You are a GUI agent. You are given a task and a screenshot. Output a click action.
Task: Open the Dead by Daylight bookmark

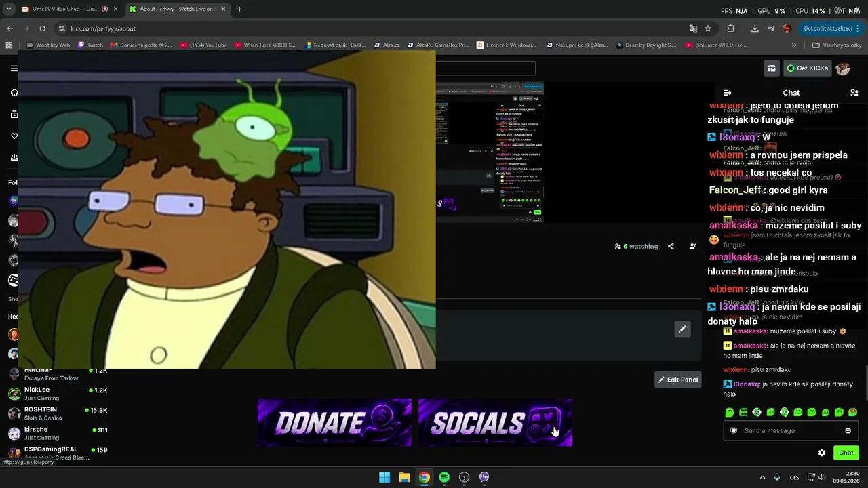coord(647,45)
